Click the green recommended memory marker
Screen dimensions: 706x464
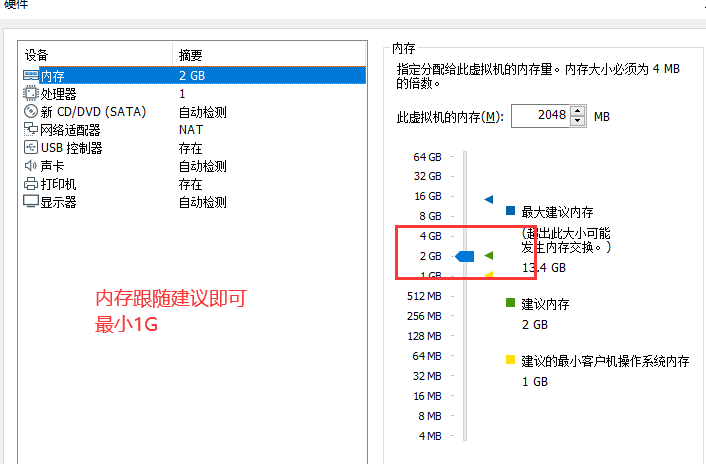coord(489,255)
